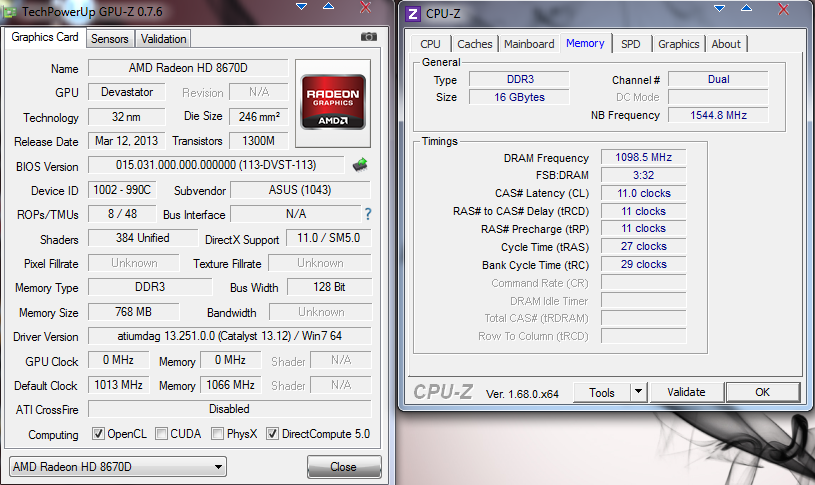Click the CPU-Z version text Ver. 1.68.0.x64
Viewport: 815px width, 485px height.
pos(522,394)
